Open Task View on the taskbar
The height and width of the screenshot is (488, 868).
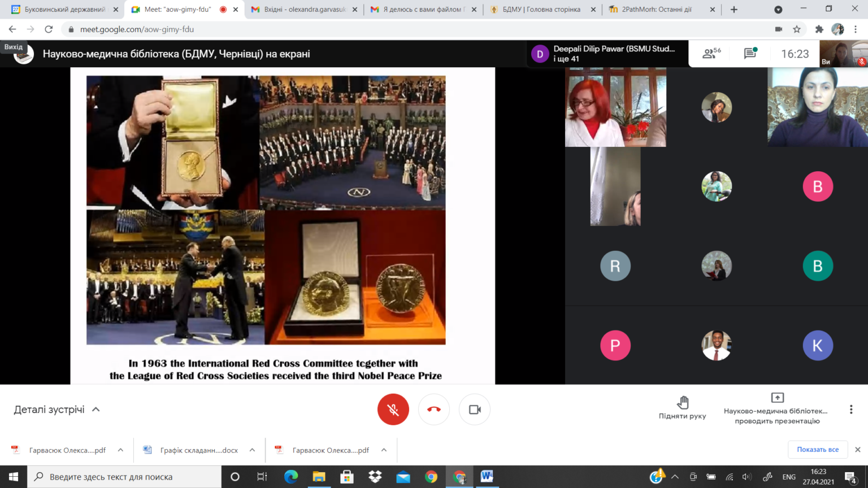(x=262, y=477)
